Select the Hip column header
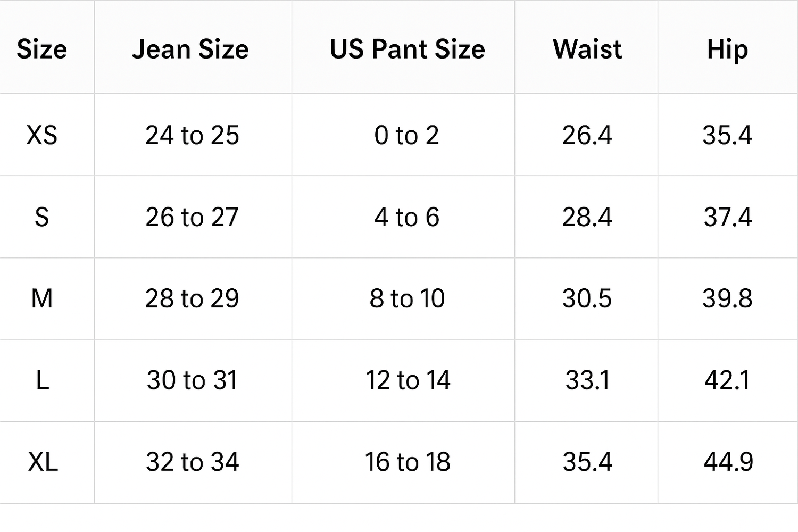798x532 pixels. [727, 49]
